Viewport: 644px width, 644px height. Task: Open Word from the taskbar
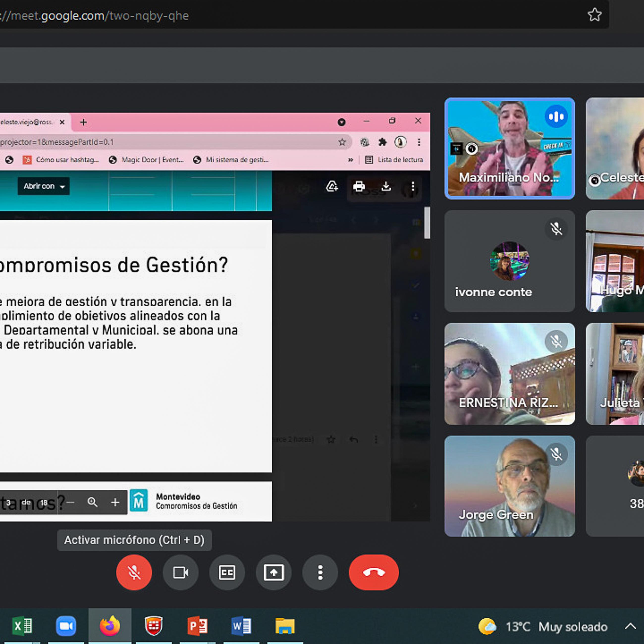click(x=241, y=626)
